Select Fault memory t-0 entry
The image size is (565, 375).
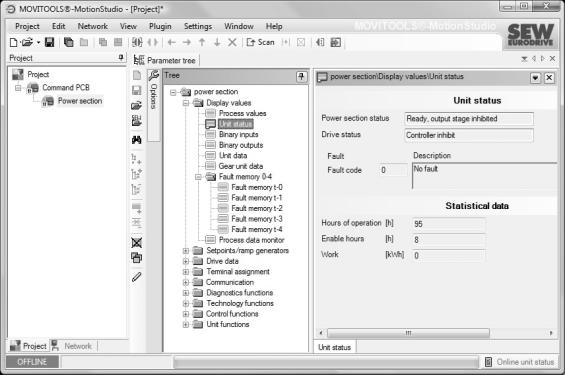pos(257,187)
